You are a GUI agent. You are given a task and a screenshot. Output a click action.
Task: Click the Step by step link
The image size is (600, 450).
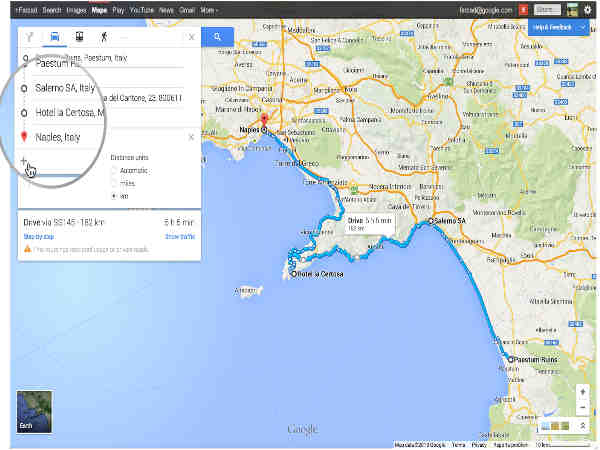[x=37, y=236]
